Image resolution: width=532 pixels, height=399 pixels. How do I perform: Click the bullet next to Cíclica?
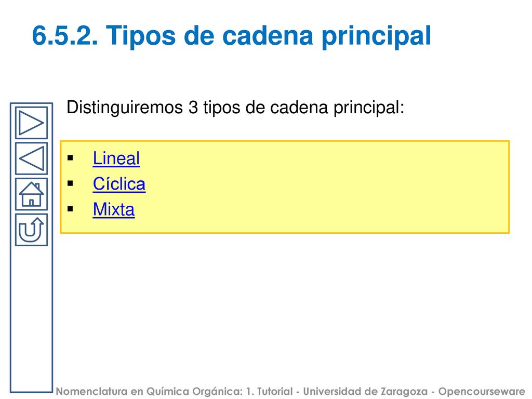pos(70,183)
